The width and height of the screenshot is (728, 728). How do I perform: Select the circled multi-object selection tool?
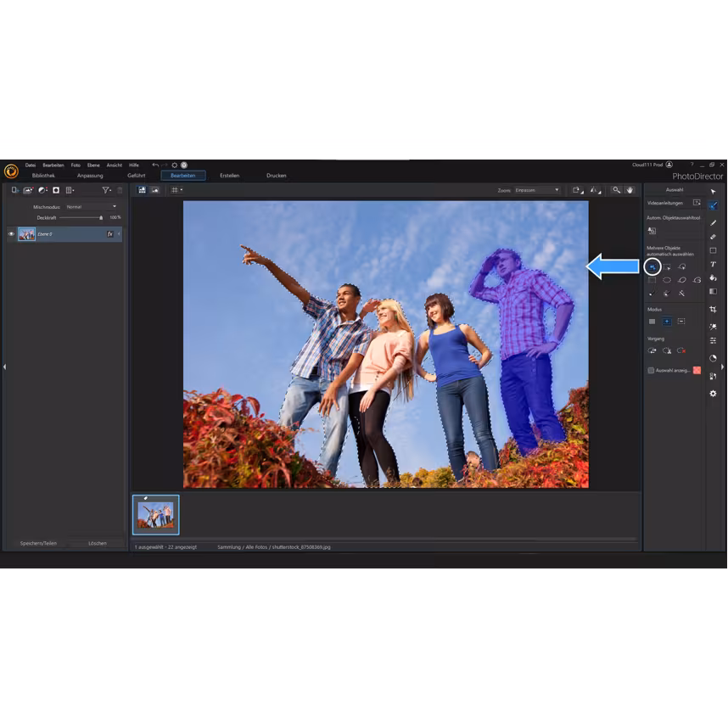pyautogui.click(x=652, y=267)
